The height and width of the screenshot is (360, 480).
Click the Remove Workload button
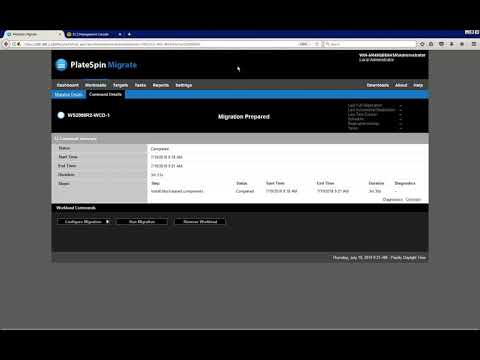[200, 222]
